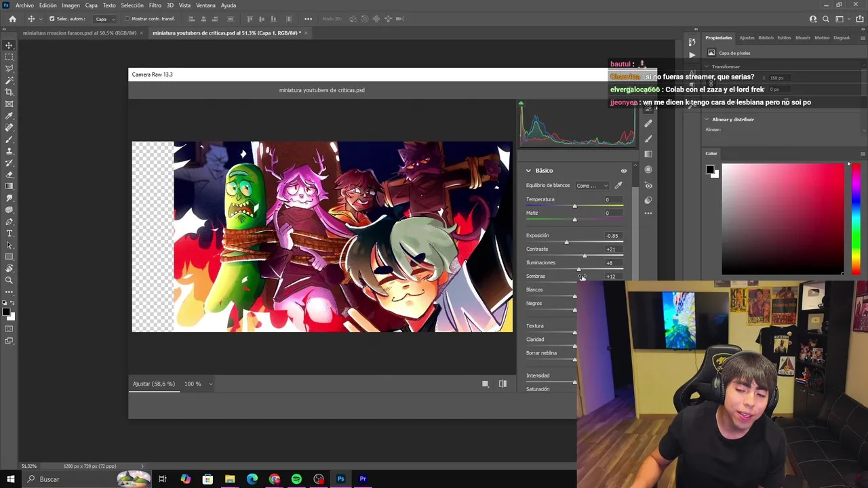The width and height of the screenshot is (868, 488).
Task: Select the History Brush tool
Action: 9,163
